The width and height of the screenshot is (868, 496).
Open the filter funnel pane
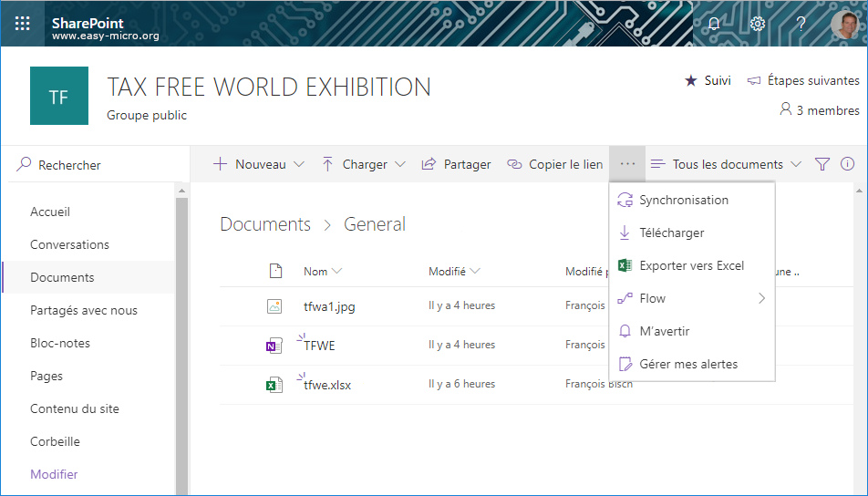click(822, 164)
